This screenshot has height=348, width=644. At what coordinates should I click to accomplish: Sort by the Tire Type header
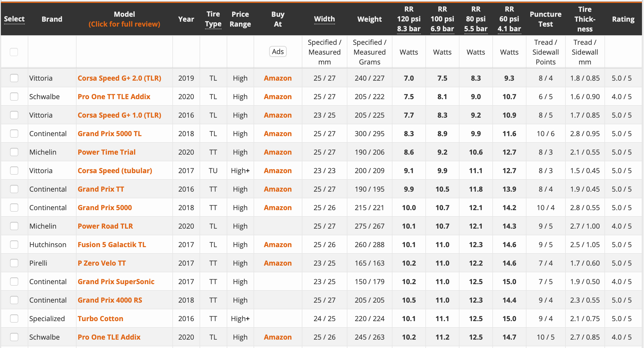click(213, 19)
